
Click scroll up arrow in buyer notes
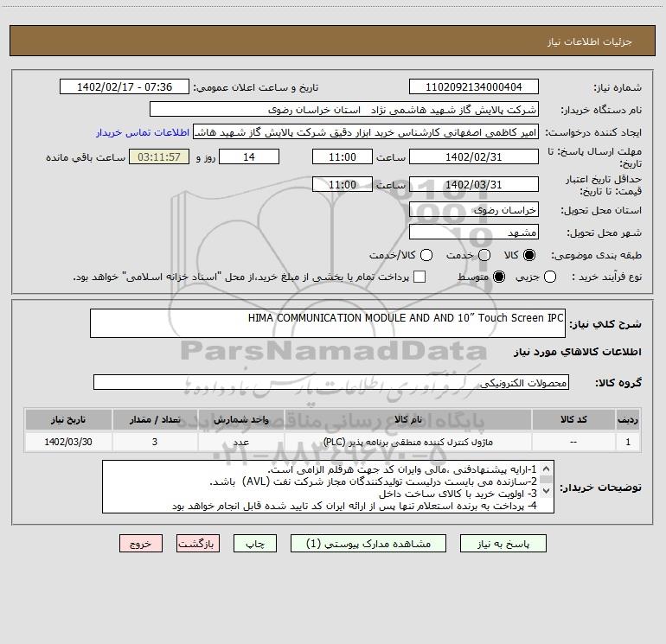click(x=547, y=469)
